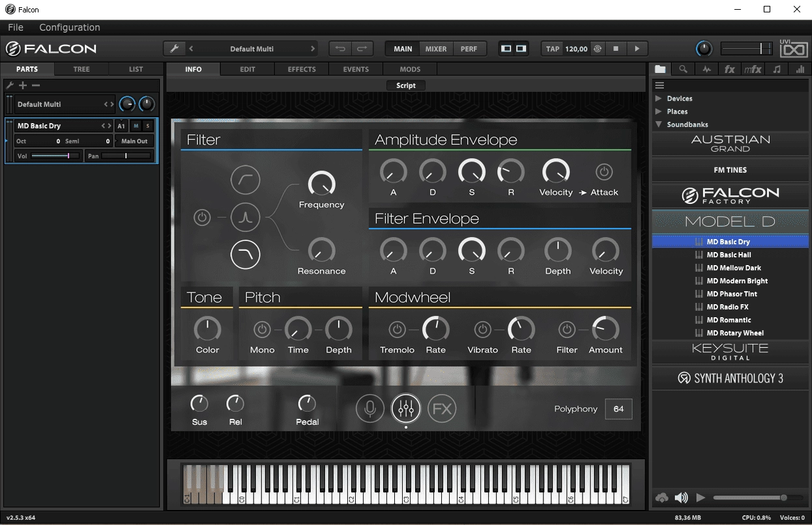Click the tempo sync icon
Image resolution: width=812 pixels, height=525 pixels.
pyautogui.click(x=597, y=49)
